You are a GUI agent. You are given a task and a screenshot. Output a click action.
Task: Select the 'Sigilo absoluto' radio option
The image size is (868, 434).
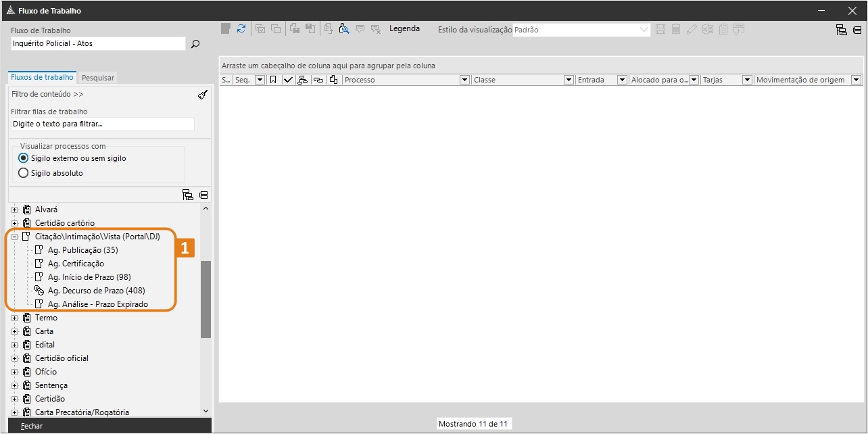[24, 173]
